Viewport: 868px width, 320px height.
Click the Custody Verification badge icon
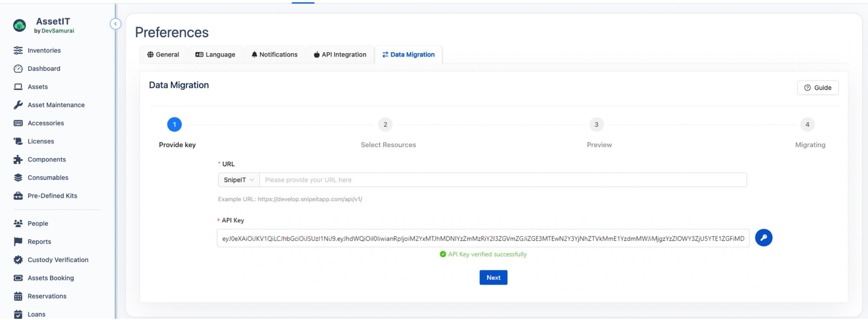click(x=18, y=260)
